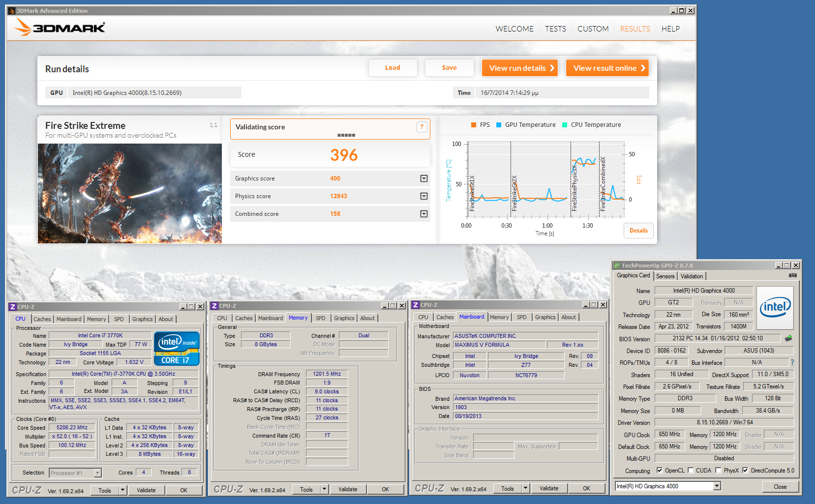
Task: Open SPD tab in Memory CPU-Z window
Action: pos(321,318)
